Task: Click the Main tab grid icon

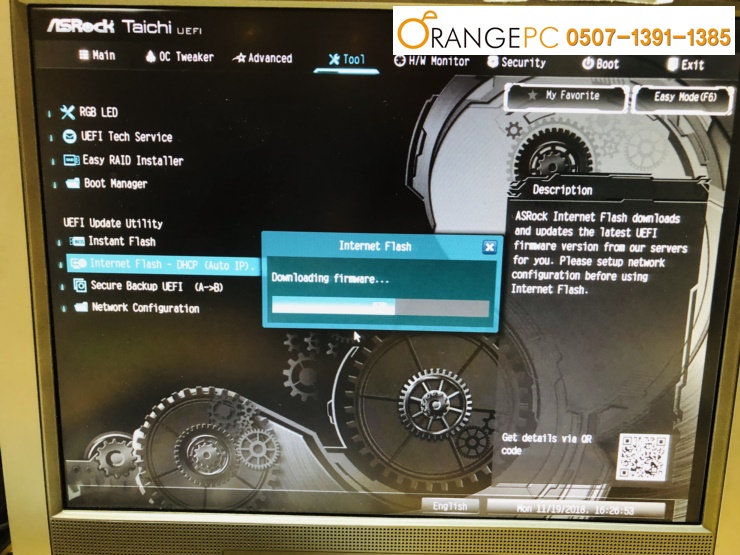Action: pos(84,55)
